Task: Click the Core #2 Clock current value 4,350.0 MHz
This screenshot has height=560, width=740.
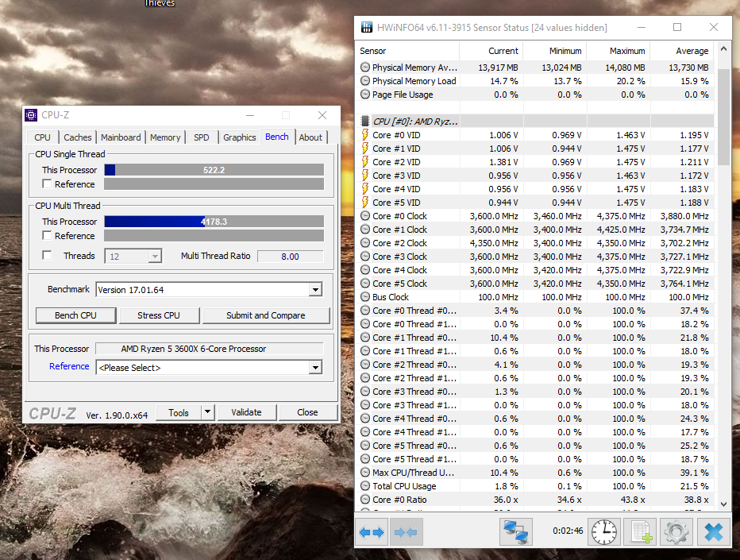Action: 494,243
